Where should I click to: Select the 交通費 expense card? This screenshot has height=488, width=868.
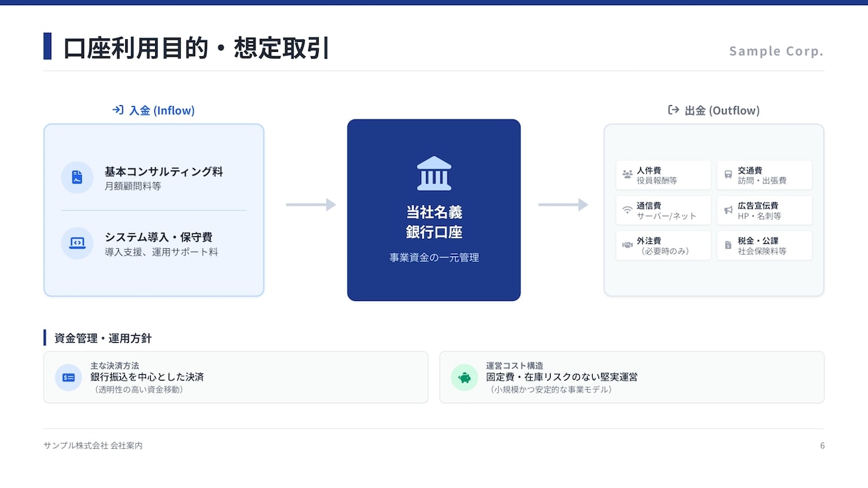point(764,175)
